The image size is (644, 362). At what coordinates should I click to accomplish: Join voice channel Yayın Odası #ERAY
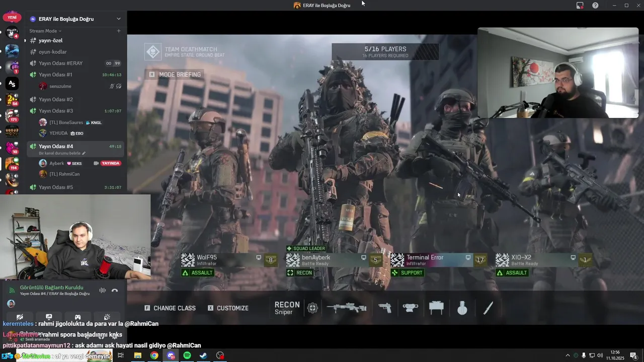pyautogui.click(x=75, y=63)
